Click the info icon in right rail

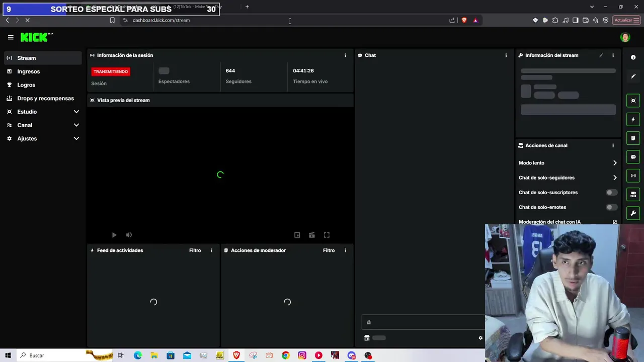(x=633, y=57)
